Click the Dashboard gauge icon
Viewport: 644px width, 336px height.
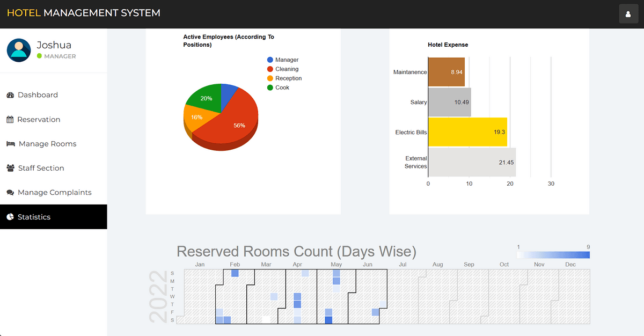(x=10, y=95)
